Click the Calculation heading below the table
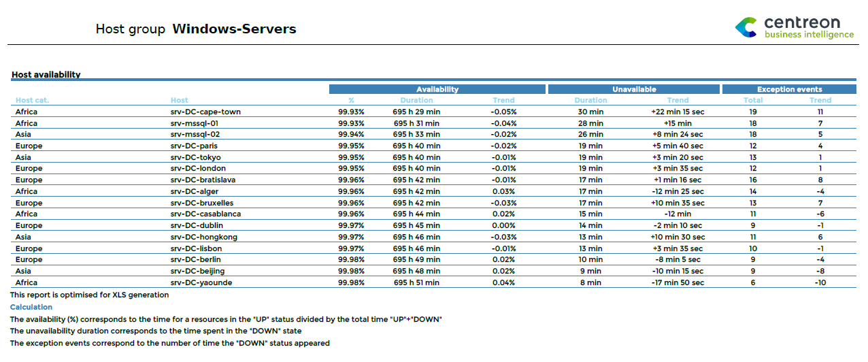 point(31,307)
